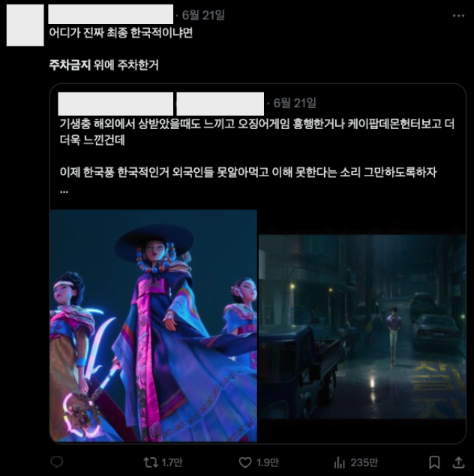Click the share upload icon
474x476 pixels.
pyautogui.click(x=458, y=462)
